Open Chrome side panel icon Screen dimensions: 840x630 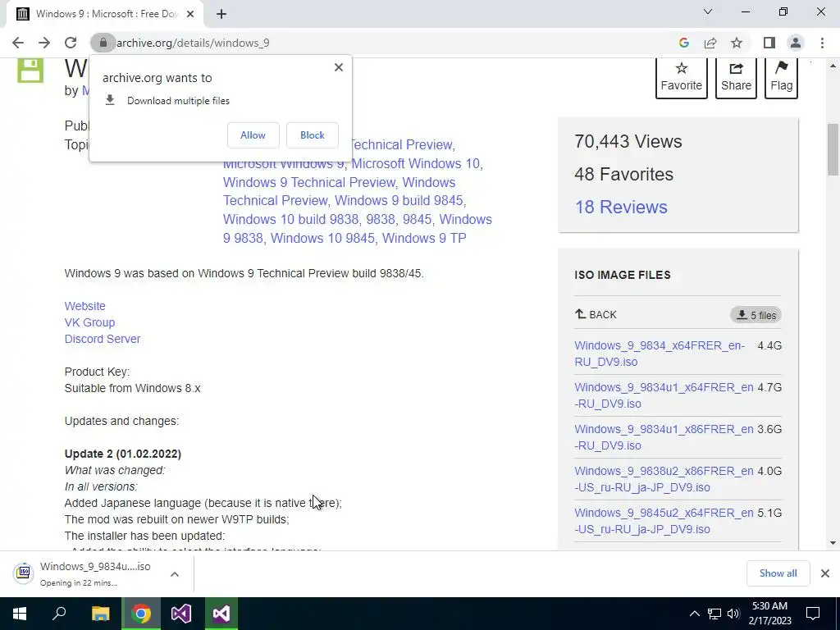769,43
